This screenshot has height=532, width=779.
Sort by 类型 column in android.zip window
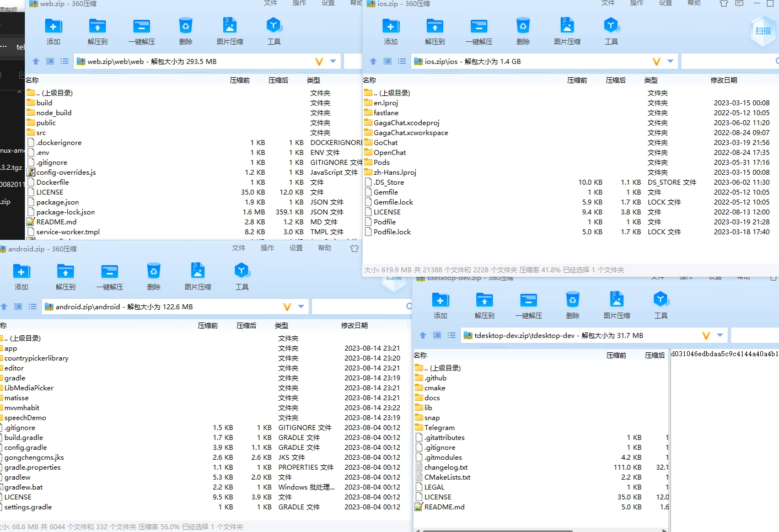pyautogui.click(x=282, y=326)
